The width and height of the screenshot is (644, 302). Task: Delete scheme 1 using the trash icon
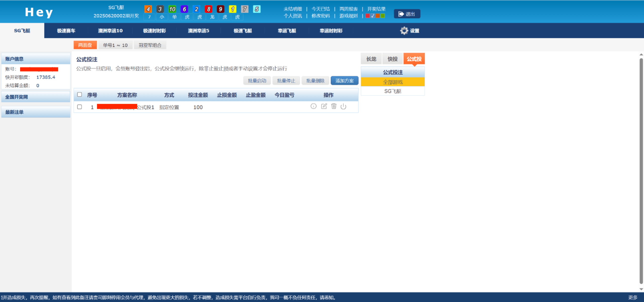[334, 106]
